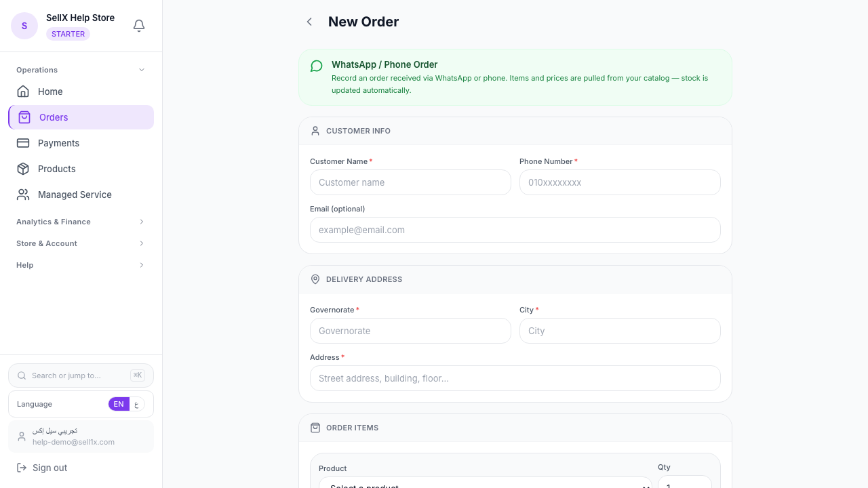Click the Home icon in the sidebar
Image resolution: width=868 pixels, height=488 pixels.
coord(23,91)
